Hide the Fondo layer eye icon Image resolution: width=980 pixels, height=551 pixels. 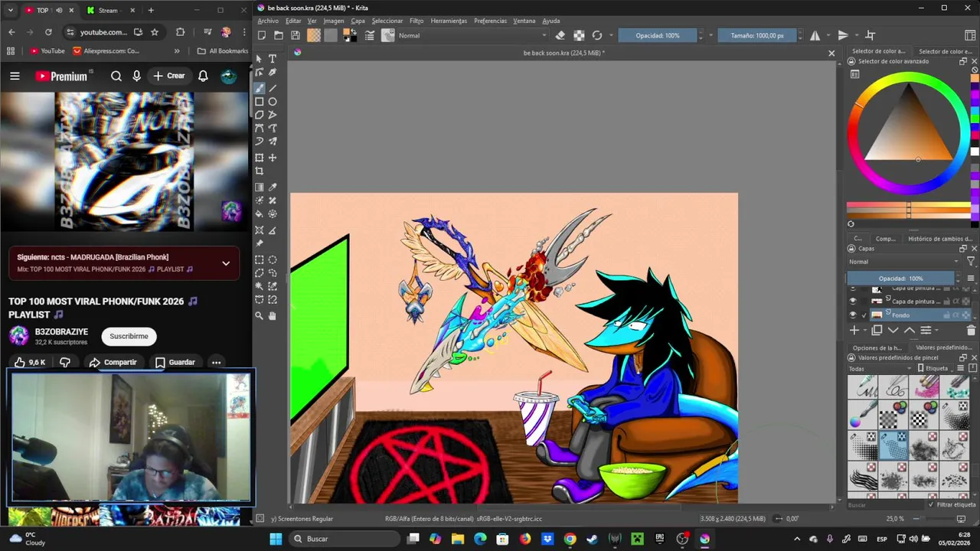[x=853, y=315]
